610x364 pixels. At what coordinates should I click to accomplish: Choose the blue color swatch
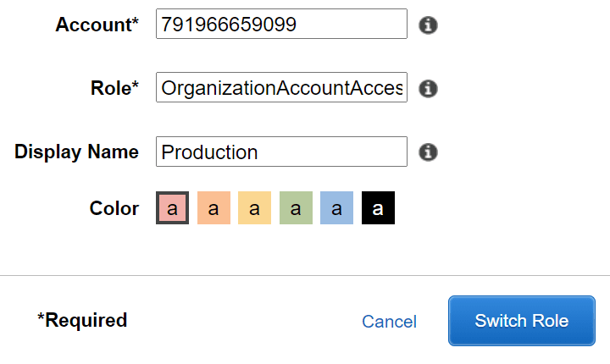pos(336,208)
